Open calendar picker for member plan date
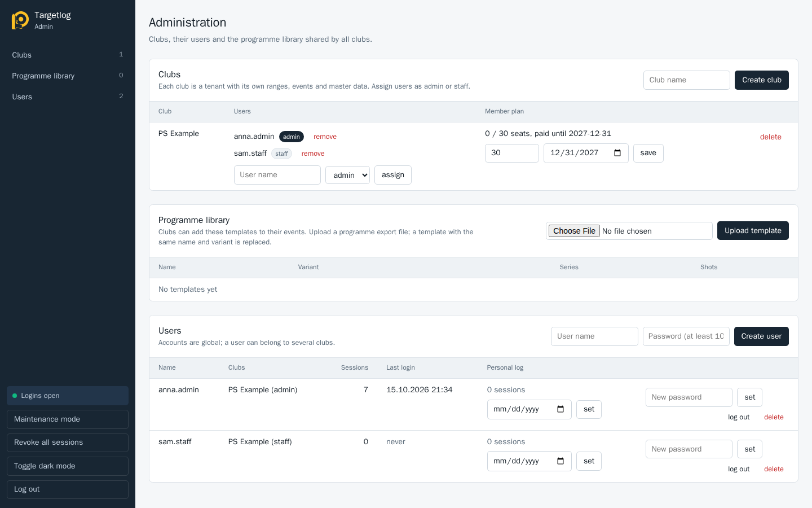Screen dimensions: 812x508 (x=617, y=153)
